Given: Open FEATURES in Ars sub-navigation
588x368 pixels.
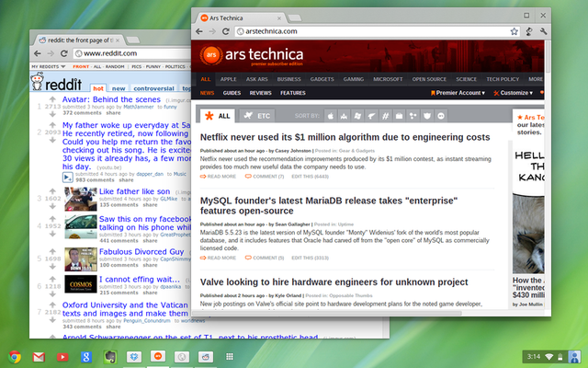Looking at the screenshot, I should [293, 93].
